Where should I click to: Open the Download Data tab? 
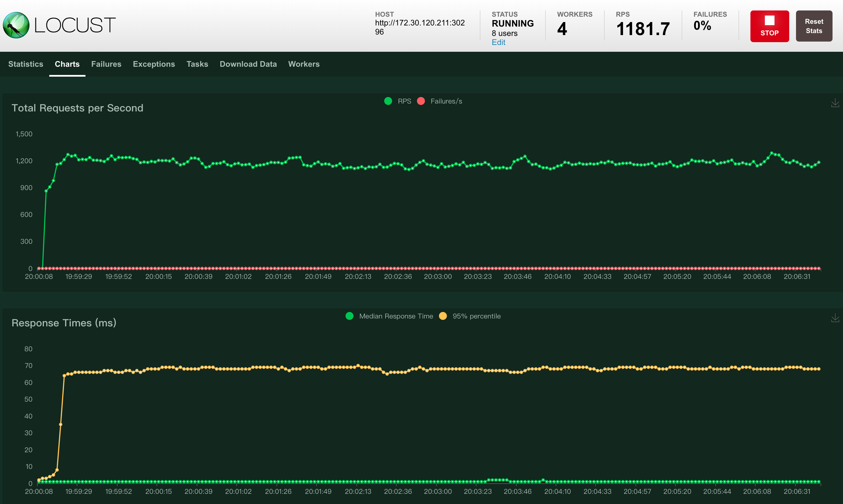pos(248,64)
